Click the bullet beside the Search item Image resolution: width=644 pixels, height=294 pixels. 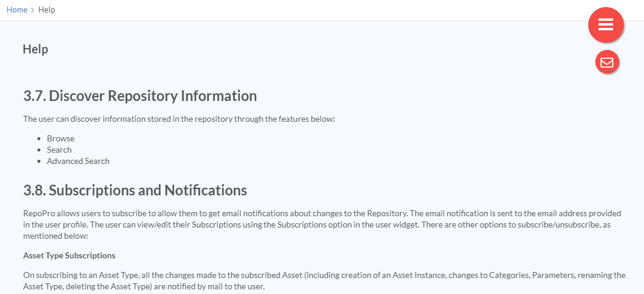click(x=39, y=150)
